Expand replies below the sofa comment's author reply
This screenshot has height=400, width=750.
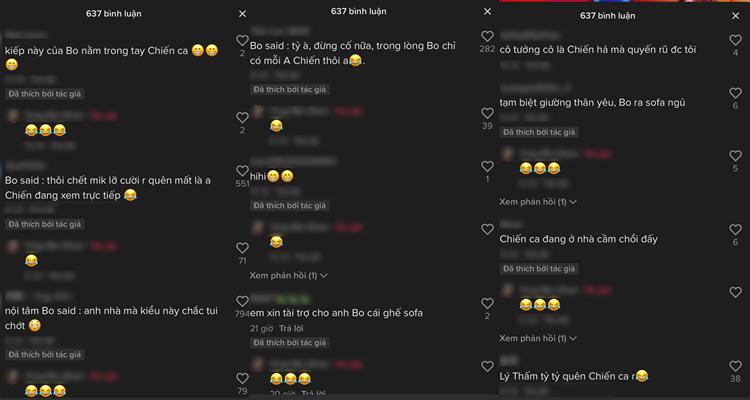538,202
